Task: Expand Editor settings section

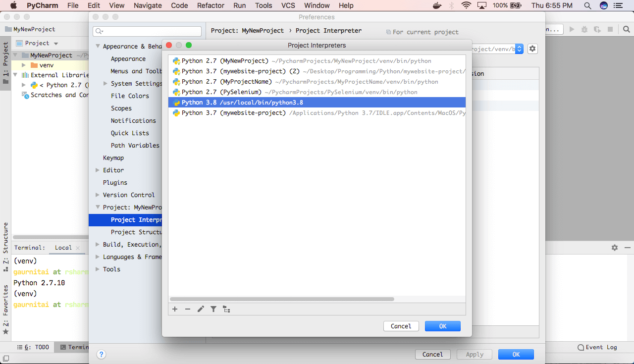Action: point(98,170)
